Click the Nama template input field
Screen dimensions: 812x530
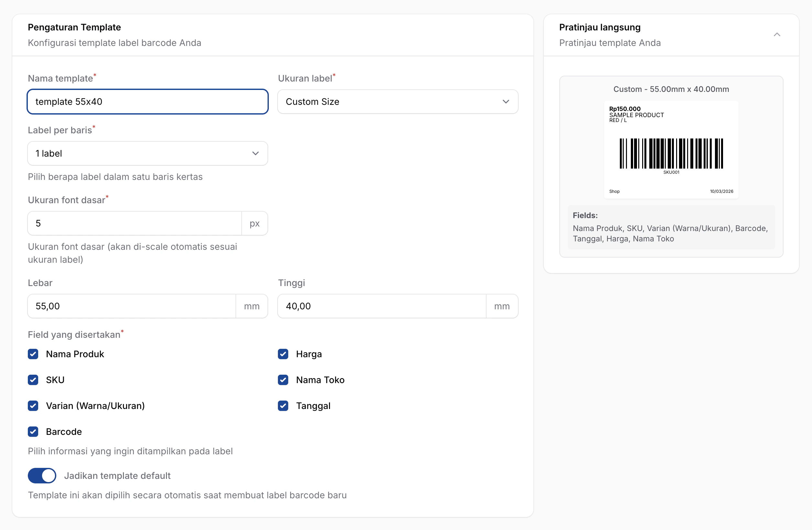pyautogui.click(x=148, y=102)
